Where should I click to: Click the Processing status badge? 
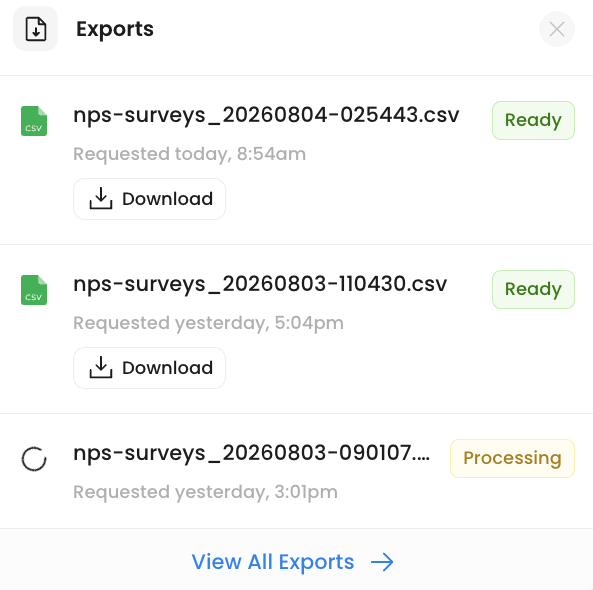coord(512,458)
